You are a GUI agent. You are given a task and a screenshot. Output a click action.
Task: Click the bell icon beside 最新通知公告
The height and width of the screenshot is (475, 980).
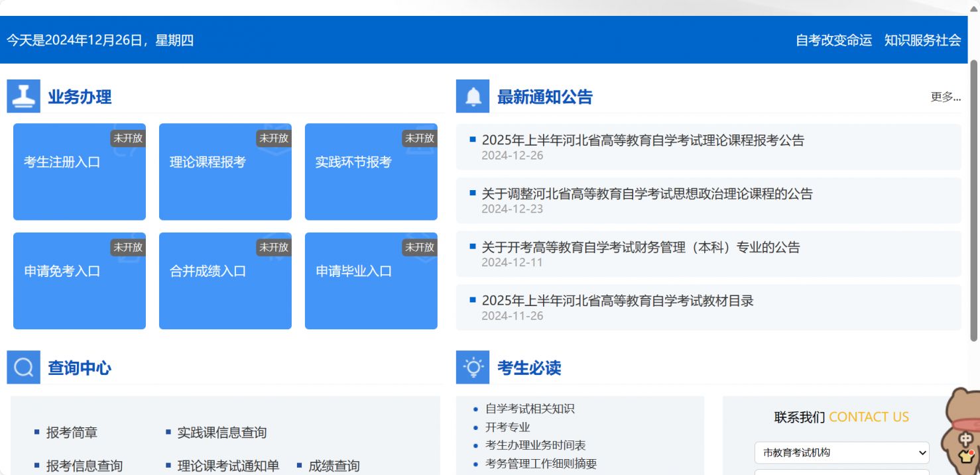point(473,97)
